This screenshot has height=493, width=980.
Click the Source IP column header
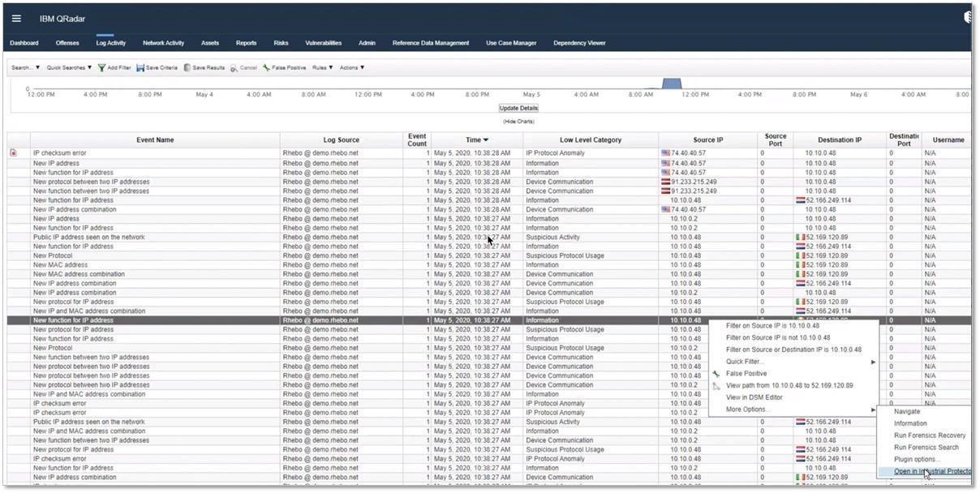(708, 139)
